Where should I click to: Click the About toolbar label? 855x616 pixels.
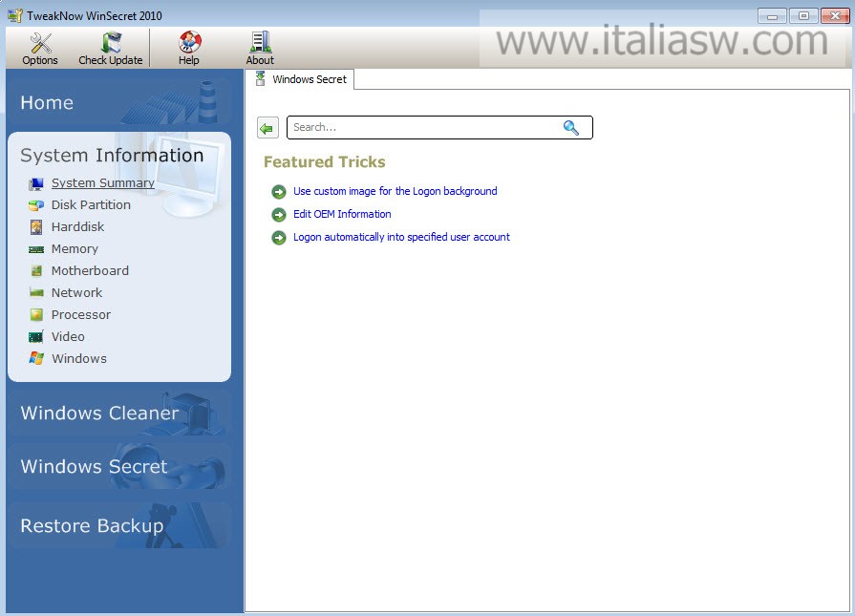click(260, 60)
